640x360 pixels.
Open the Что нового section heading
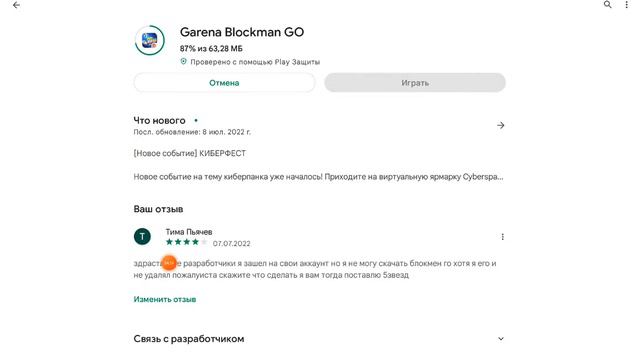click(159, 120)
